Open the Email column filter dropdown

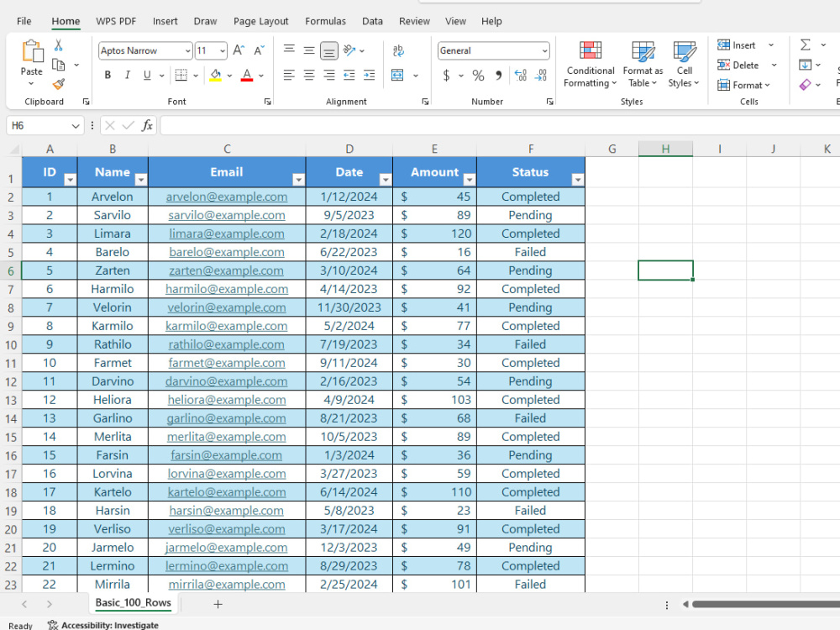pos(298,180)
